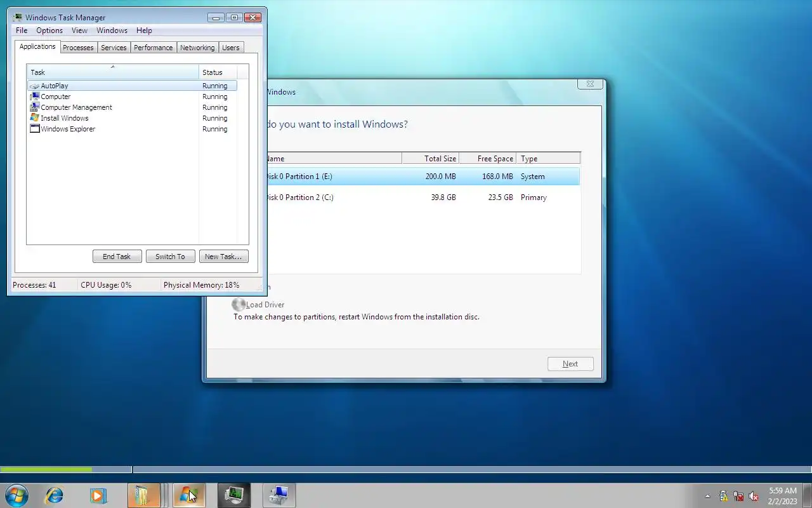Image resolution: width=812 pixels, height=508 pixels.
Task: Sort the task list by the Status column
Action: coord(218,72)
